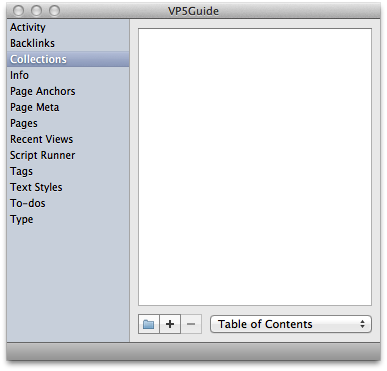Click the Table of Contents dropdown arrows
The width and height of the screenshot is (387, 371).
(x=362, y=324)
